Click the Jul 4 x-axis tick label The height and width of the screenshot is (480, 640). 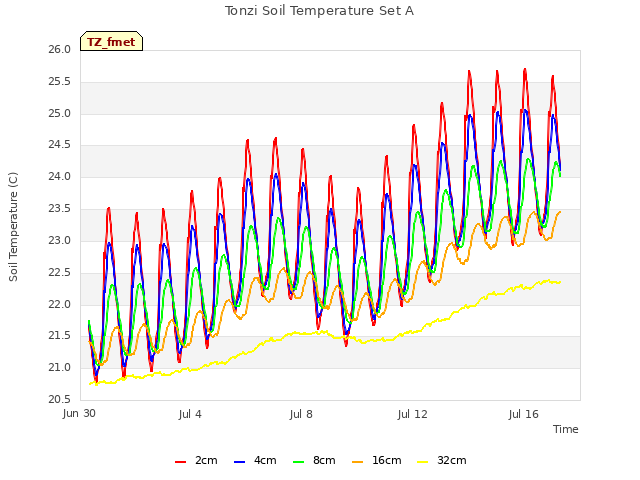click(190, 414)
